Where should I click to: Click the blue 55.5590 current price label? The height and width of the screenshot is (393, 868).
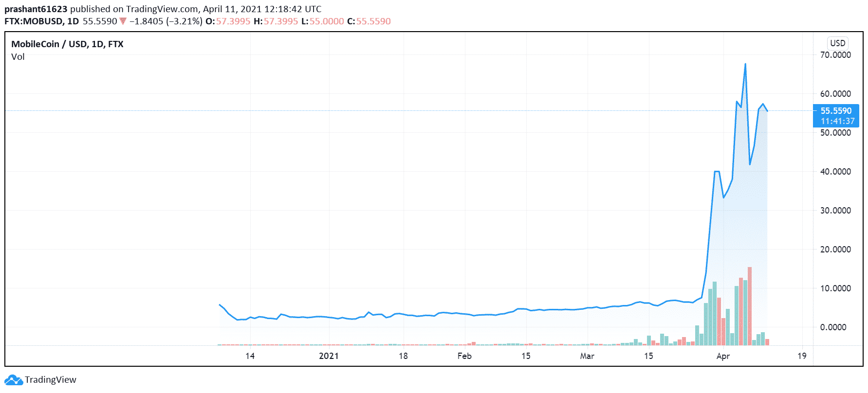pyautogui.click(x=836, y=111)
